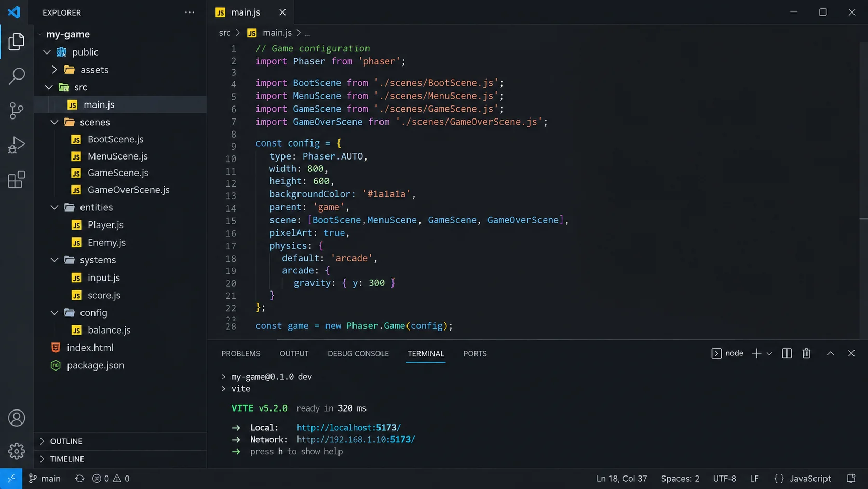Screen dimensions: 868x489
Task: Open the 192.168.1.10:5173 network link
Action: pyautogui.click(x=356, y=440)
